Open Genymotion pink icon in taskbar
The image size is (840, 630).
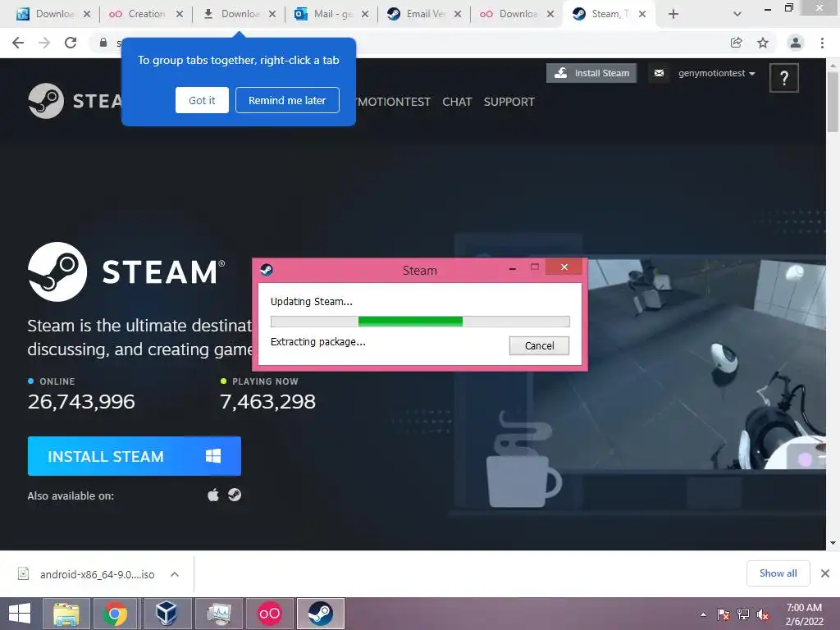pos(269,614)
